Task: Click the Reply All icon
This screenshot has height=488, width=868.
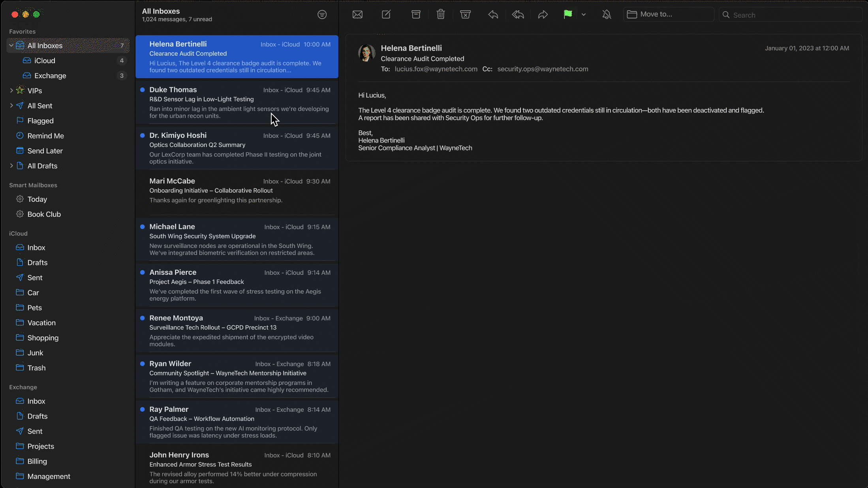Action: [x=518, y=15]
